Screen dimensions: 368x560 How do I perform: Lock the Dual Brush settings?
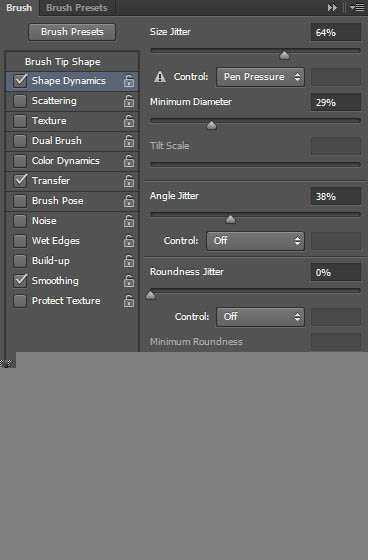pos(129,141)
